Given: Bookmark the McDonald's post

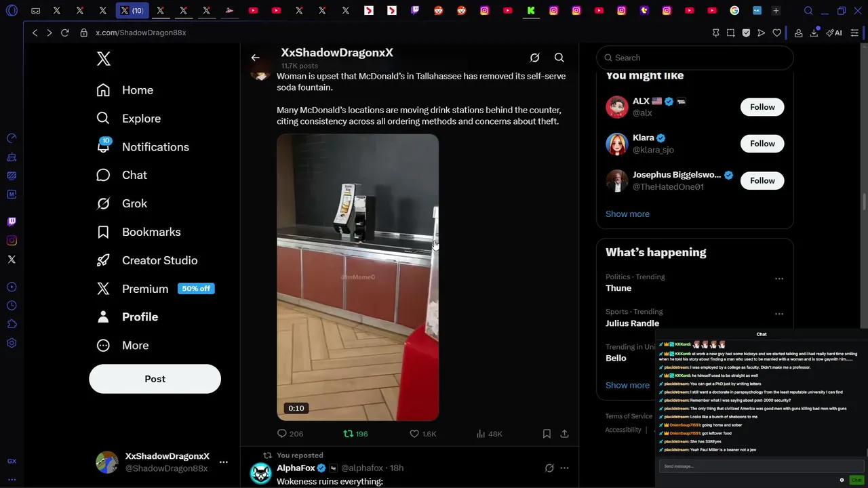Looking at the screenshot, I should click(547, 434).
